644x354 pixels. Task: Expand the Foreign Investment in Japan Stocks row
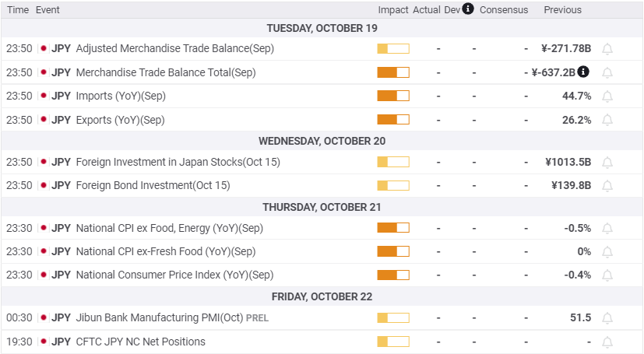(322, 162)
